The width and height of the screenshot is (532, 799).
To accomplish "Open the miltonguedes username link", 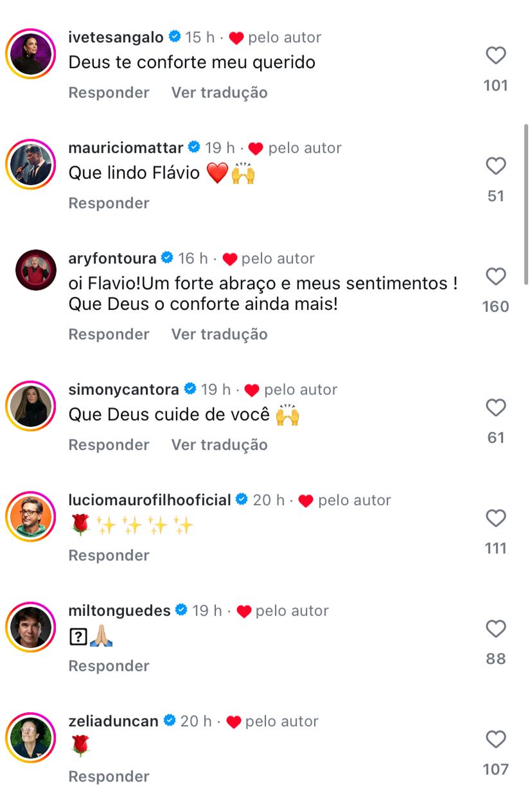I will (119, 611).
